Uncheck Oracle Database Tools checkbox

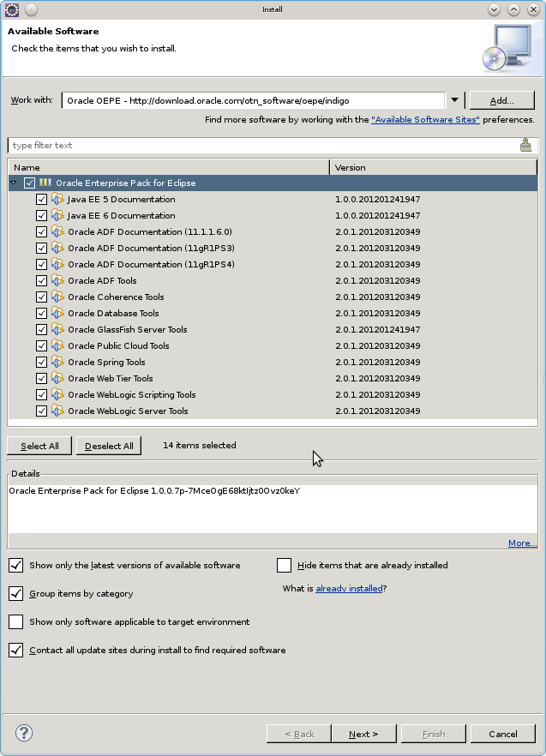coord(41,314)
